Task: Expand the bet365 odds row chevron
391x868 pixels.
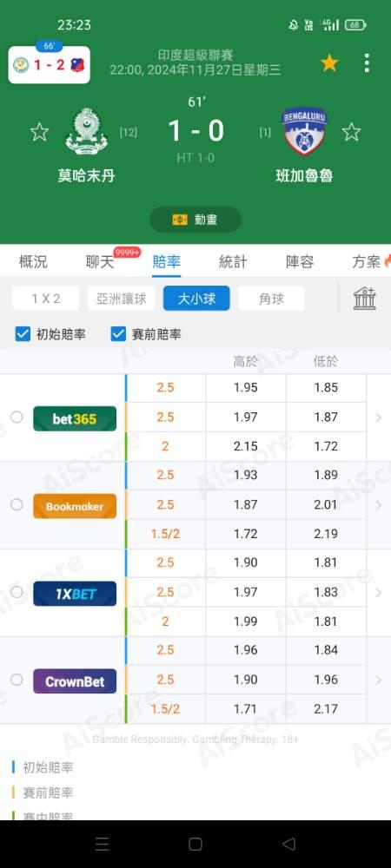Action: pos(378,418)
